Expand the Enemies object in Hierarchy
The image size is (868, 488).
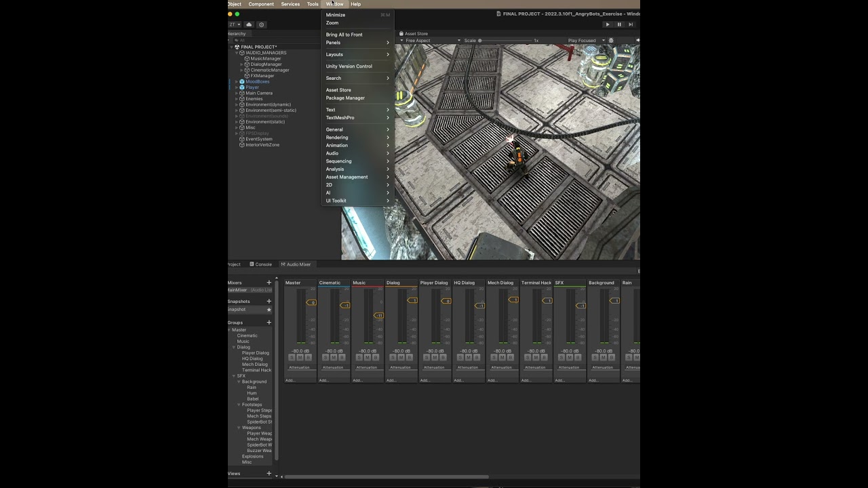(237, 99)
